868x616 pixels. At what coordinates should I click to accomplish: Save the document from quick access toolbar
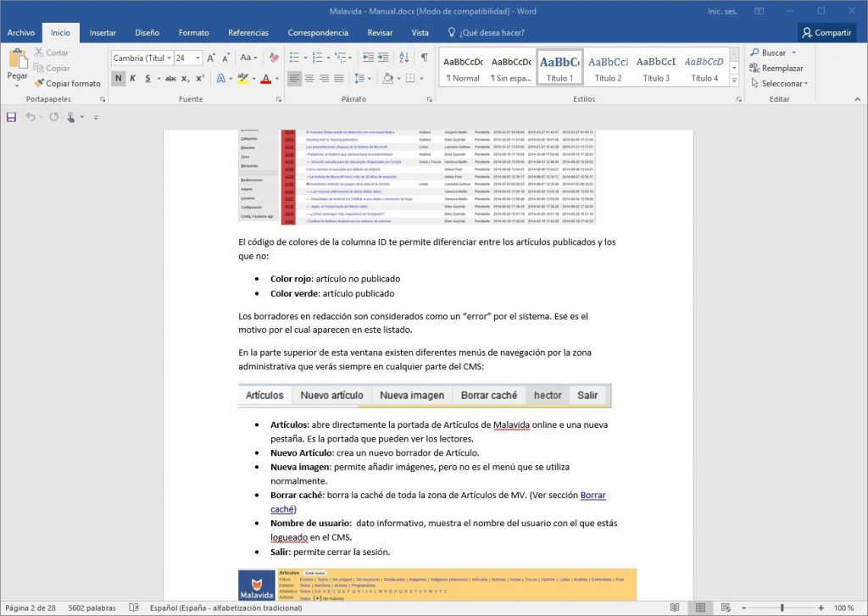tap(11, 117)
